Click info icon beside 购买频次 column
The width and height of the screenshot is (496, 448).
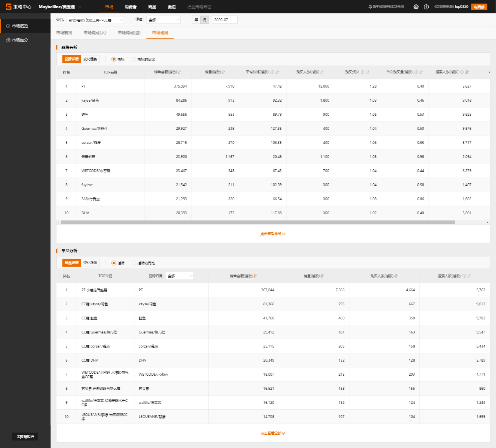pyautogui.click(x=362, y=72)
